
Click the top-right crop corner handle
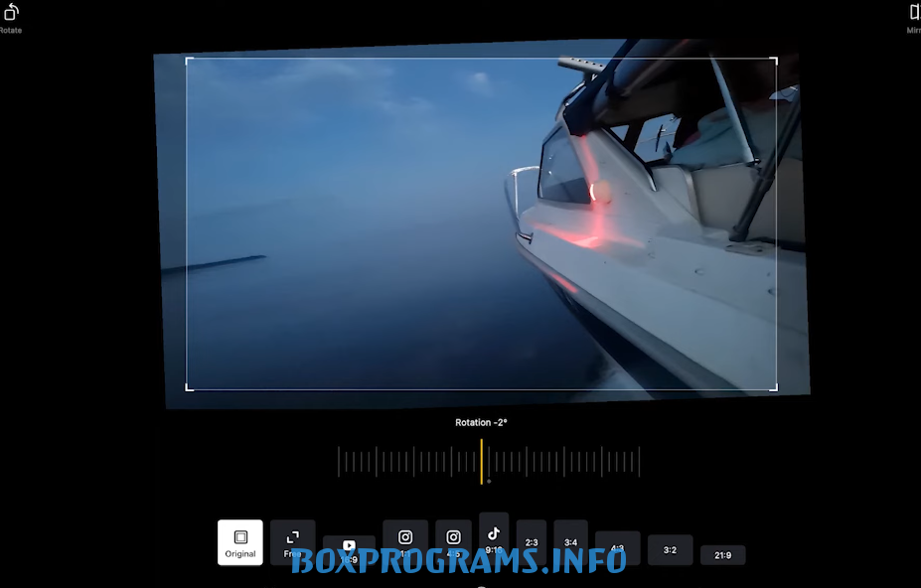click(775, 60)
